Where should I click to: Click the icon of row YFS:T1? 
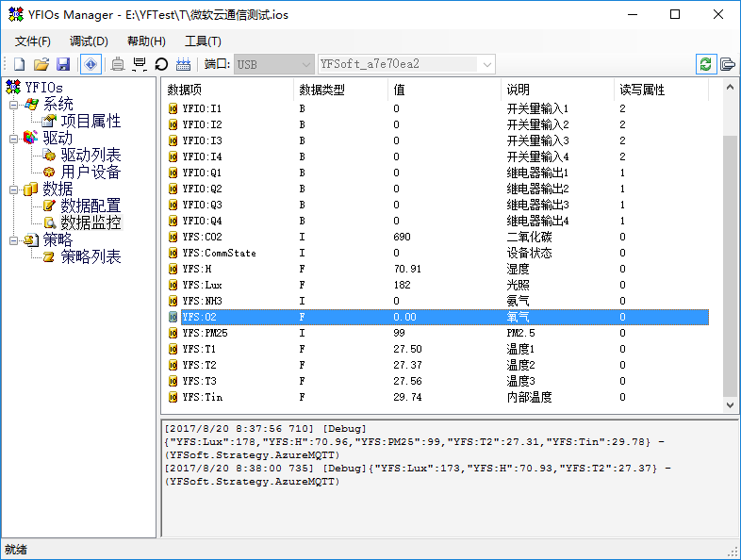(173, 349)
